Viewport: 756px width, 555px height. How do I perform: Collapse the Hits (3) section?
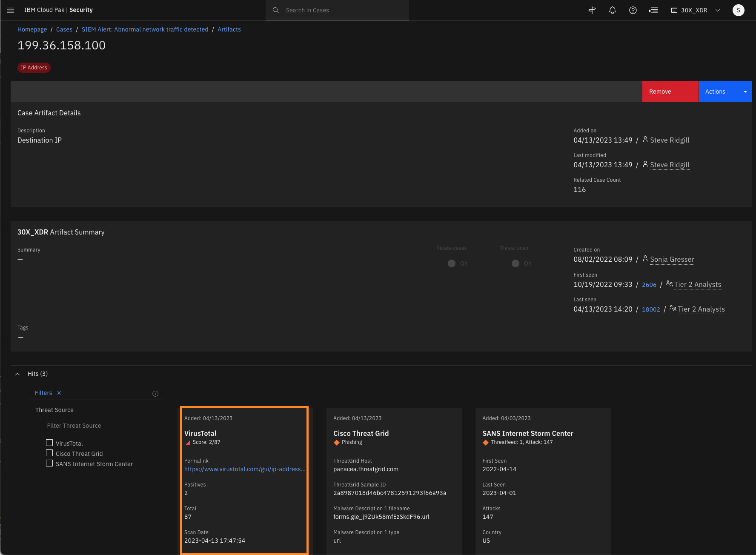click(17, 374)
